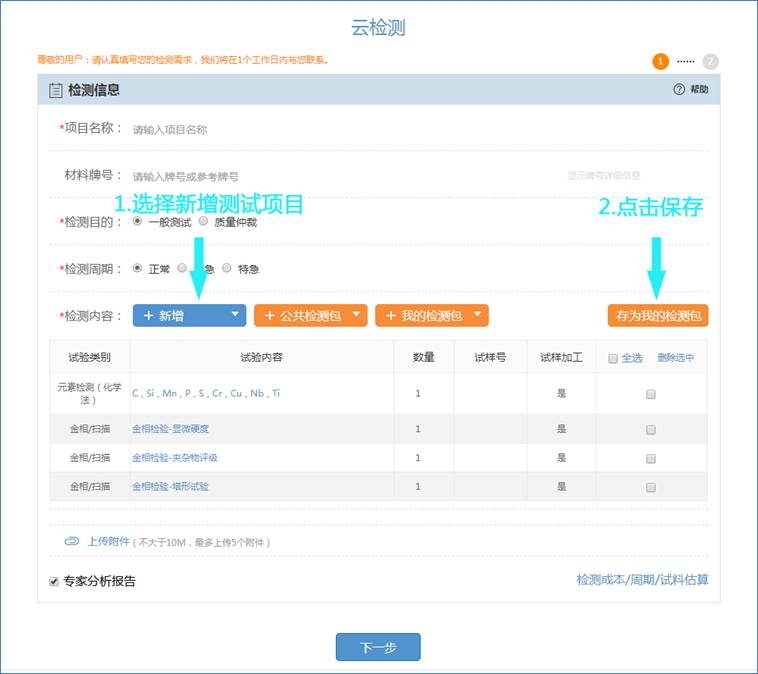The height and width of the screenshot is (674, 758).
Task: Click the detection info clipboard icon
Action: click(55, 90)
